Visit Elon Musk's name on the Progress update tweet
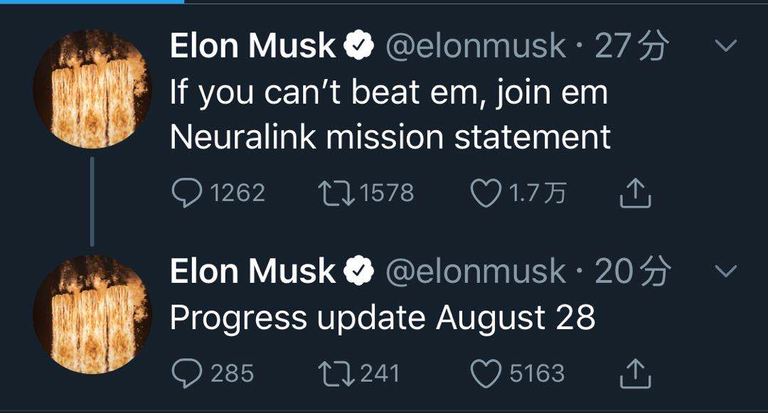The height and width of the screenshot is (413, 768). tap(252, 271)
